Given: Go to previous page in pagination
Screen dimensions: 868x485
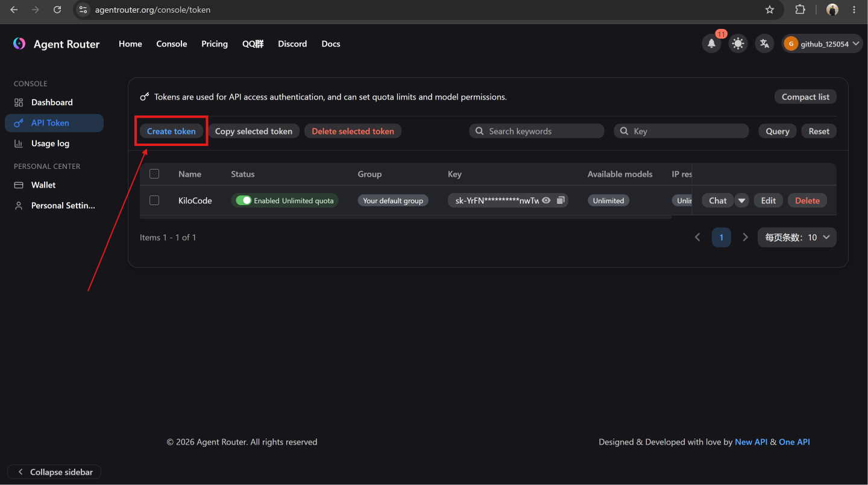Looking at the screenshot, I should pos(697,237).
